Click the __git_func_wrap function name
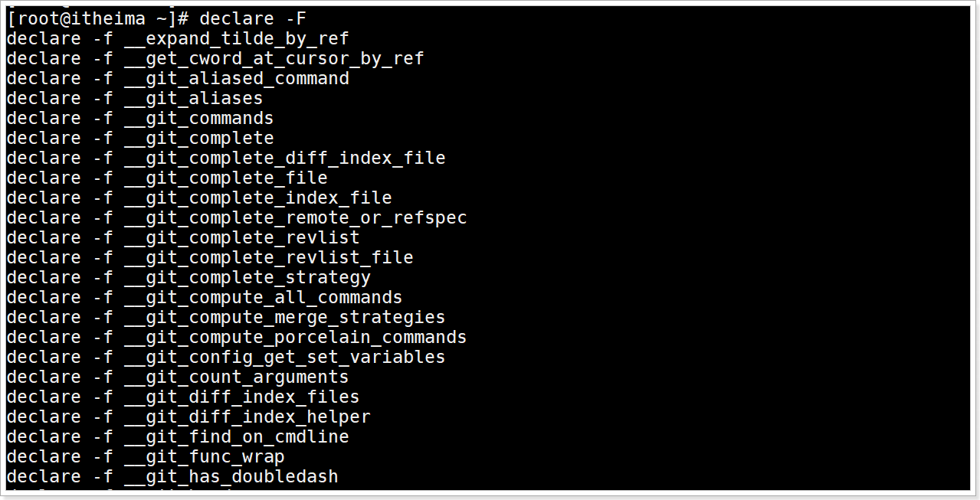The width and height of the screenshot is (980, 500). coord(204,456)
